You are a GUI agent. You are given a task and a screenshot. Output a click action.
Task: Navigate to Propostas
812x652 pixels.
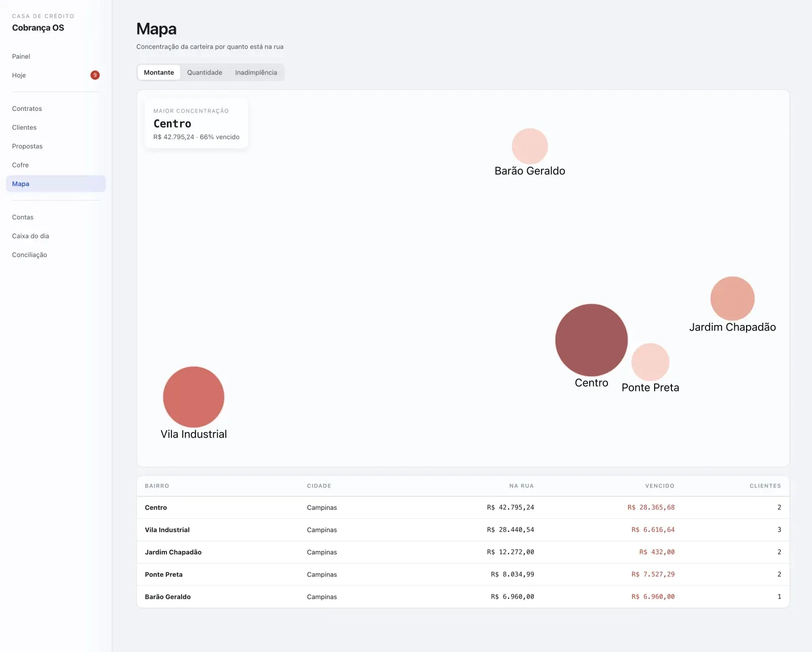point(56,146)
